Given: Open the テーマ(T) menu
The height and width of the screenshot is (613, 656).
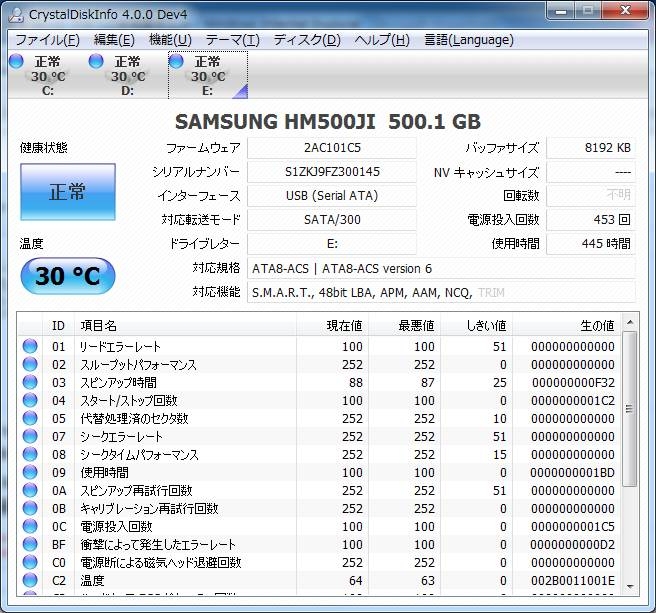Looking at the screenshot, I should tap(232, 40).
